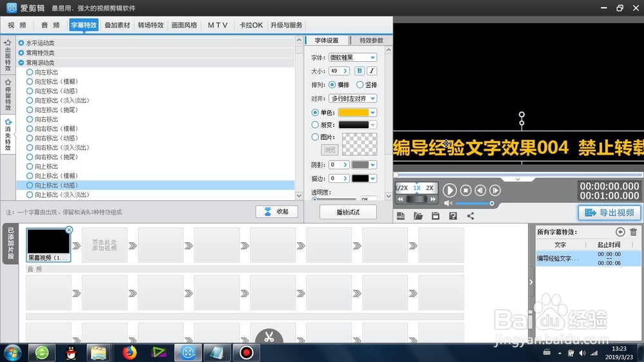Select 向上移出 effect radio
This screenshot has height=362, width=644.
pos(30,166)
